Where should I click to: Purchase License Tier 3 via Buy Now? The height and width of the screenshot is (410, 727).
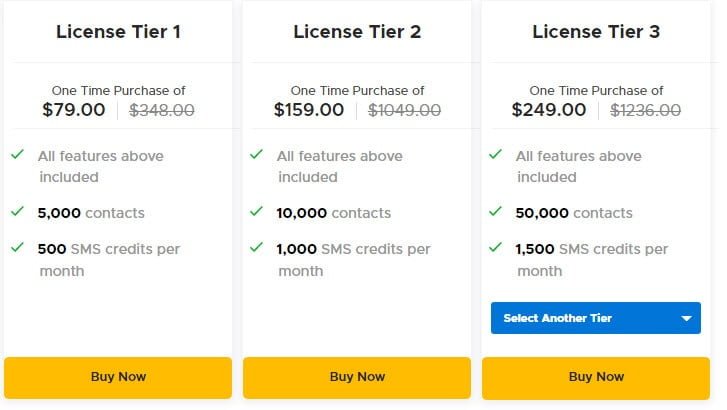596,377
